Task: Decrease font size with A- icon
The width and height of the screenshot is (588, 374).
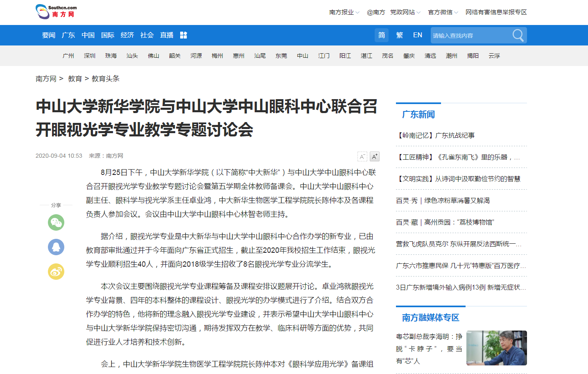Action: coord(362,156)
